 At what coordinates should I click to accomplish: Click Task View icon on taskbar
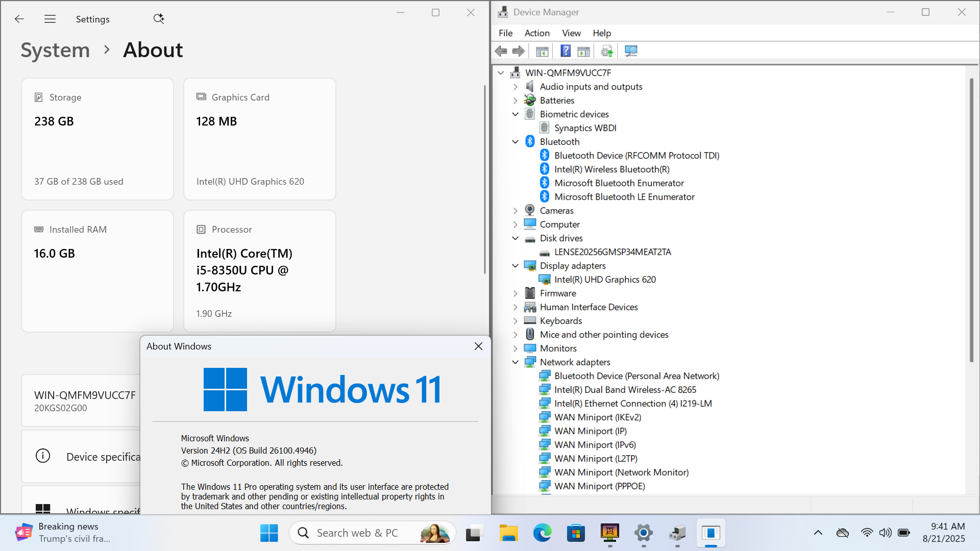[474, 533]
